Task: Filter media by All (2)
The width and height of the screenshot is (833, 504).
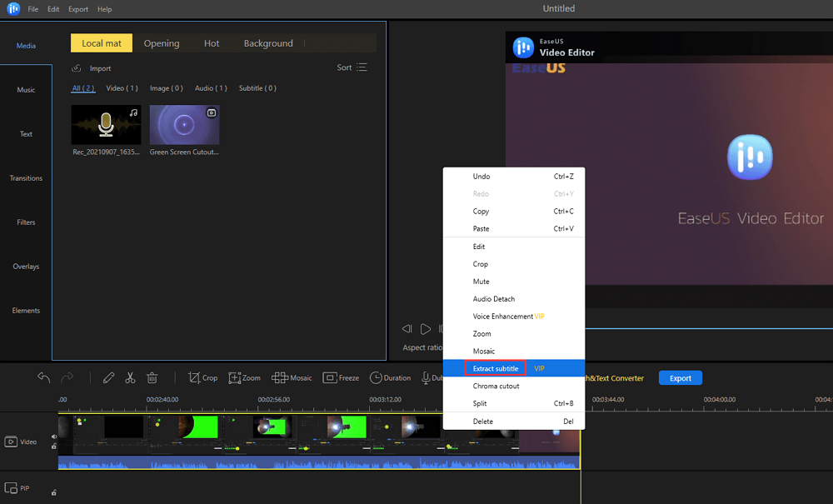Action: 83,88
